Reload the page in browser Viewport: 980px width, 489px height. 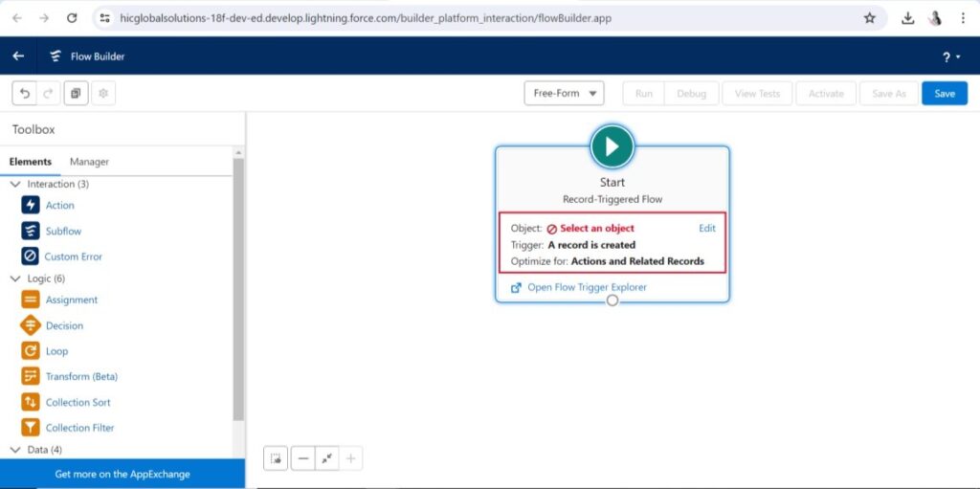coord(71,18)
